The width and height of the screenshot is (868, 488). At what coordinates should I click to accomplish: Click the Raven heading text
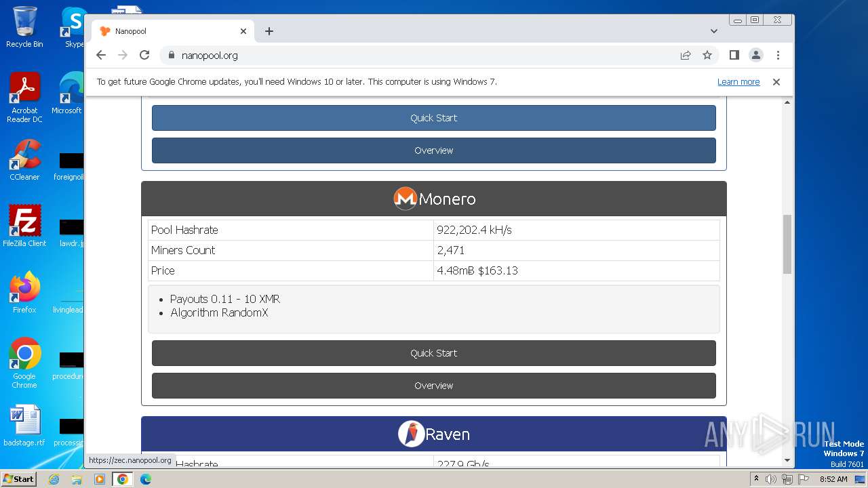(448, 434)
